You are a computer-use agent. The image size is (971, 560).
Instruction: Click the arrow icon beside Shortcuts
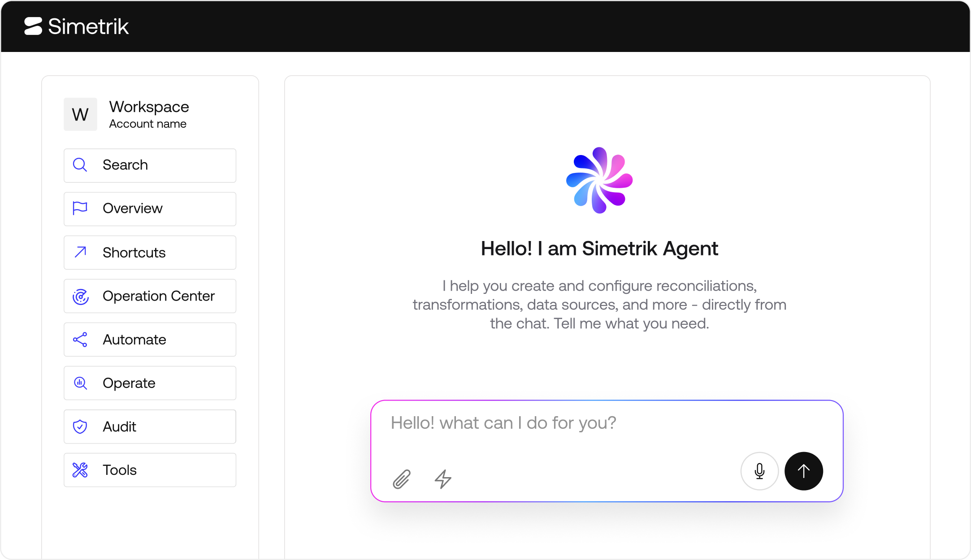[x=80, y=252]
